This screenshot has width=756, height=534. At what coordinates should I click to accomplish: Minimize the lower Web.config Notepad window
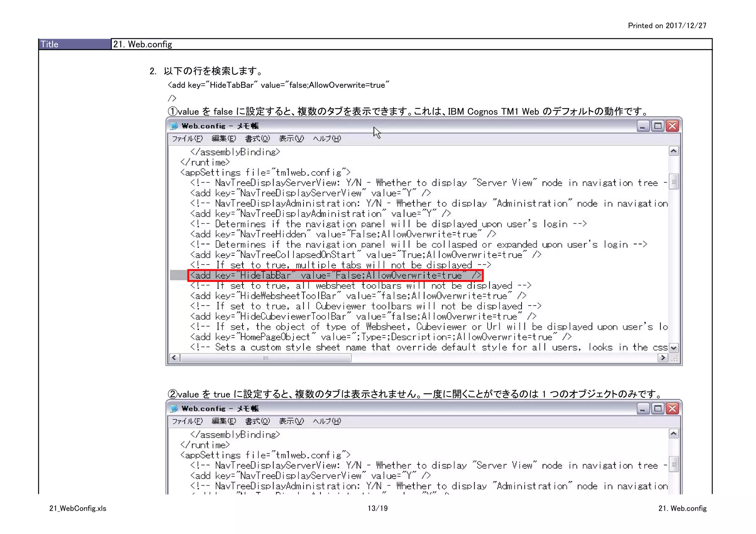click(643, 409)
